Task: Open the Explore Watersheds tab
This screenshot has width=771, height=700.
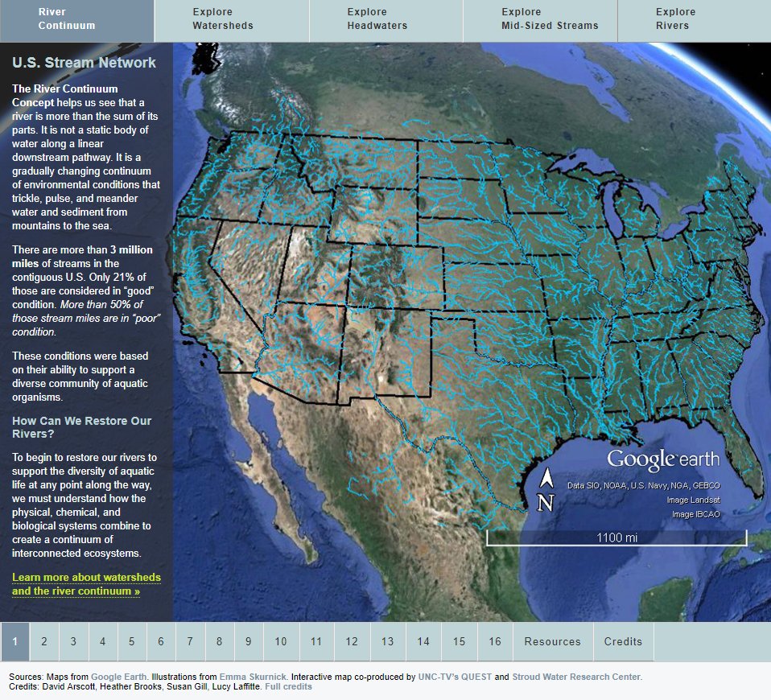Action: (x=232, y=21)
